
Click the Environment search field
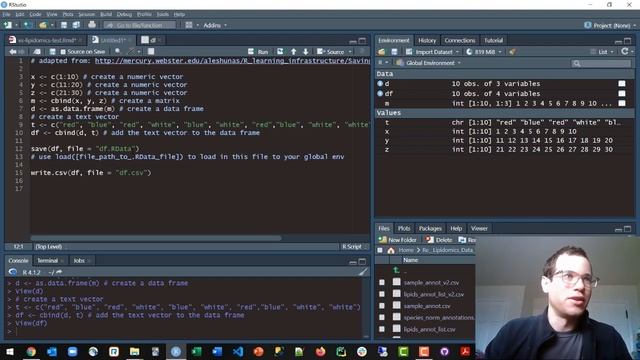tap(602, 63)
